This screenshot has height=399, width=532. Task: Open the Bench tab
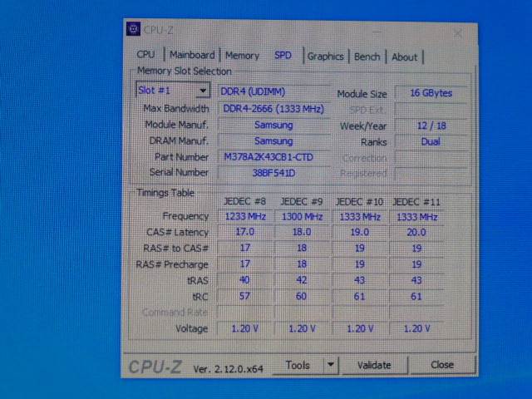point(367,57)
